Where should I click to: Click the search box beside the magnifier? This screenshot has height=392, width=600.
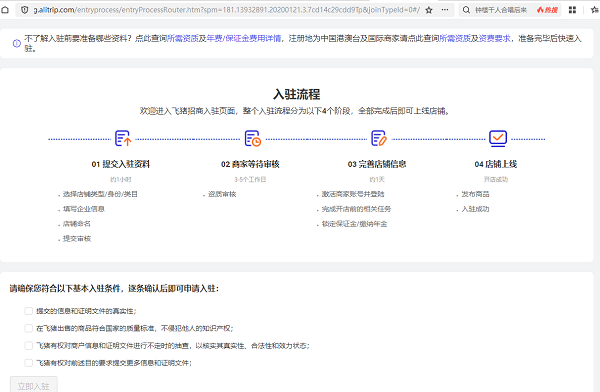[x=501, y=10]
